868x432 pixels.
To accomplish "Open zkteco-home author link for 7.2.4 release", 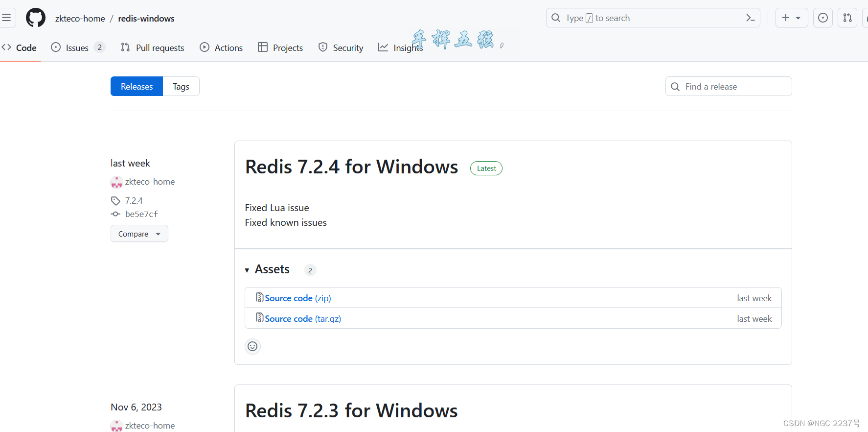I will [x=150, y=182].
